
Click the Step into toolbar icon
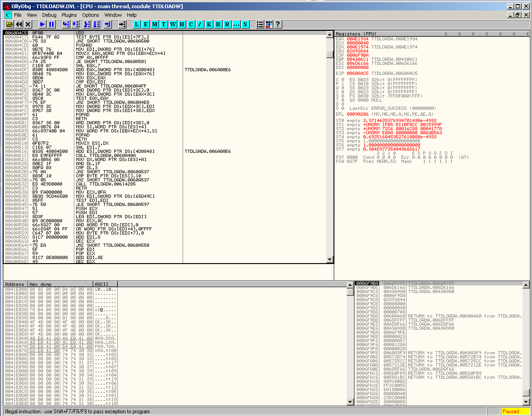66,24
